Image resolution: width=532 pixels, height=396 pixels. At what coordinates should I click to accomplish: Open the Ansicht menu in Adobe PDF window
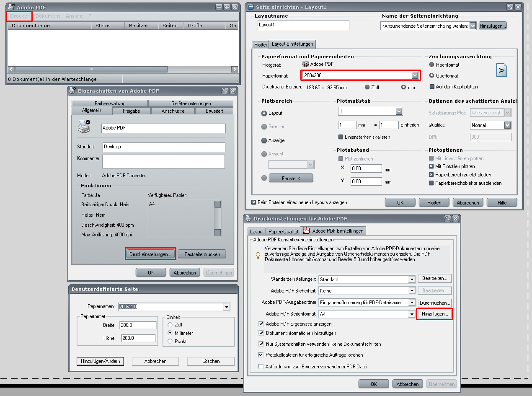pos(74,16)
